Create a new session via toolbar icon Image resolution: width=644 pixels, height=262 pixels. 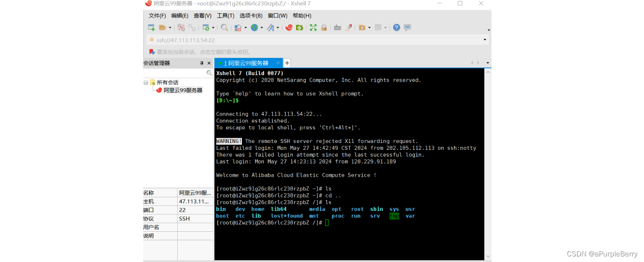[x=151, y=28]
